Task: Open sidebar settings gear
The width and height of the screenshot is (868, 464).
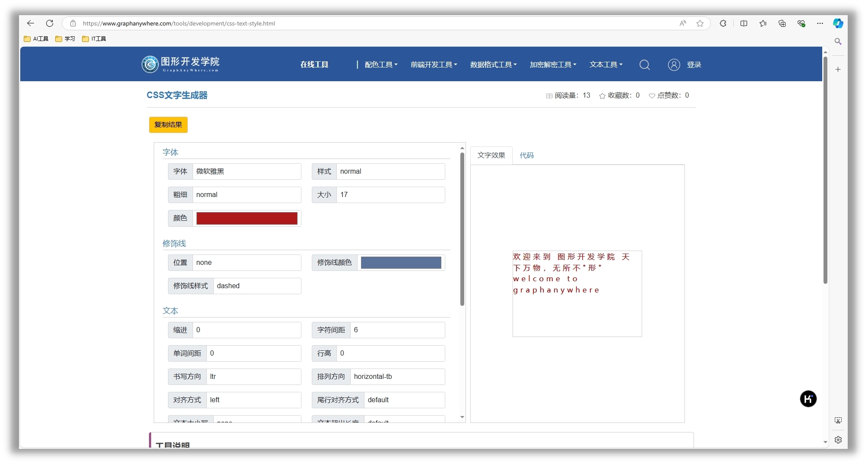Action: point(838,440)
